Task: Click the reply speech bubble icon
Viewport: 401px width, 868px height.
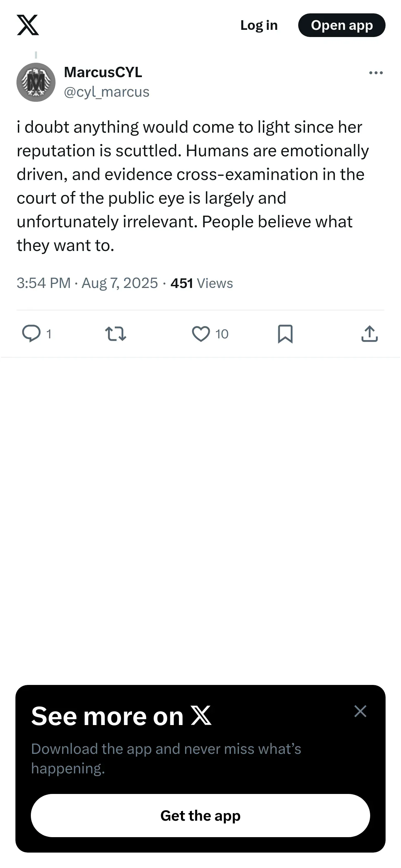Action: click(x=31, y=334)
